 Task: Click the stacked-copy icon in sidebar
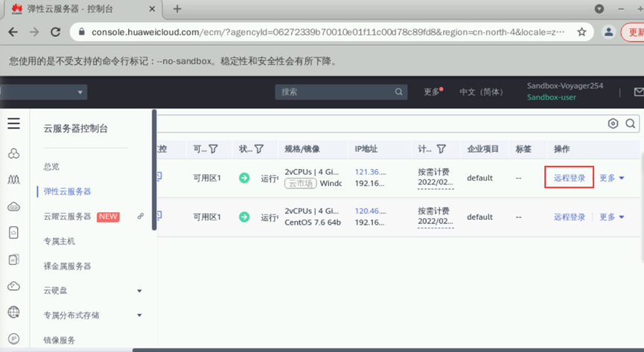click(x=13, y=259)
